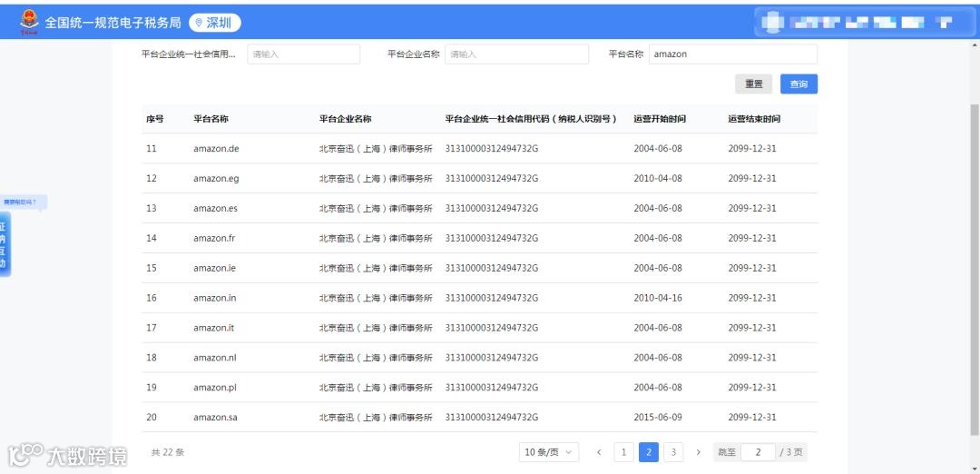Click the jump-to page number box
This screenshot has height=474, width=980.
758,452
